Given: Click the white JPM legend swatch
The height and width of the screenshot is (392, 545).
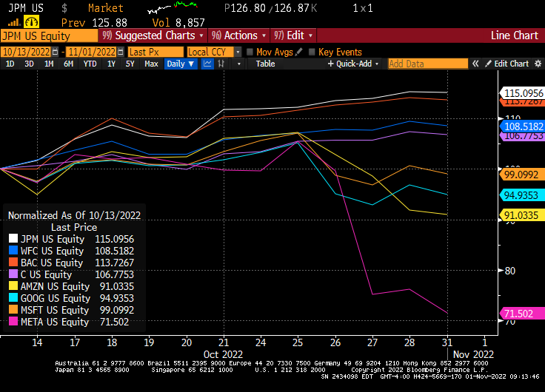Looking at the screenshot, I should pyautogui.click(x=13, y=239).
